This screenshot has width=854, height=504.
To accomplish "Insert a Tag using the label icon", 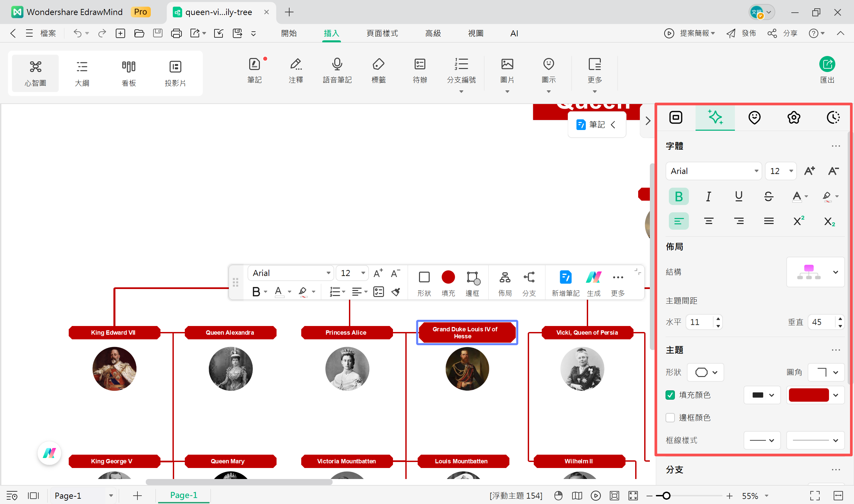I will pos(378,65).
